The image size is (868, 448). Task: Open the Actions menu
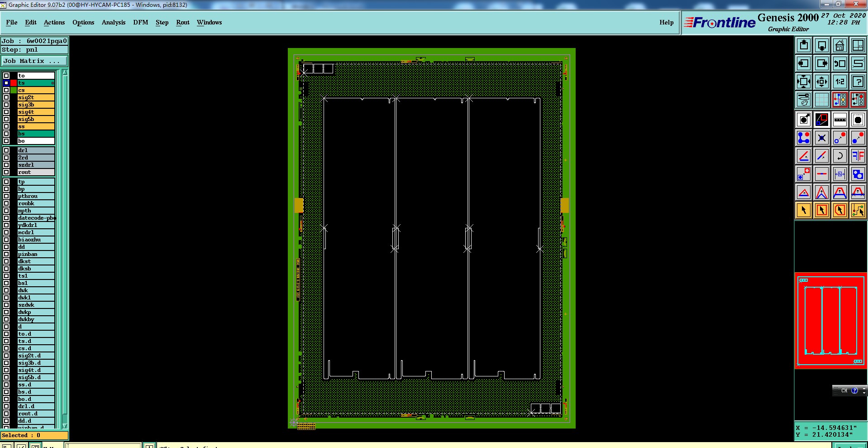(54, 23)
